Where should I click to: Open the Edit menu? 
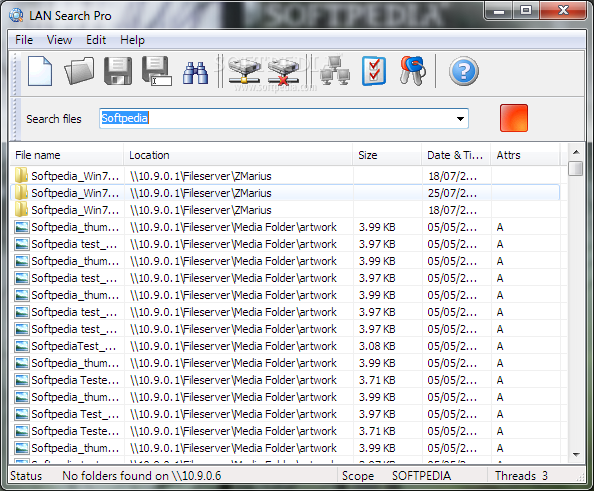(x=96, y=40)
